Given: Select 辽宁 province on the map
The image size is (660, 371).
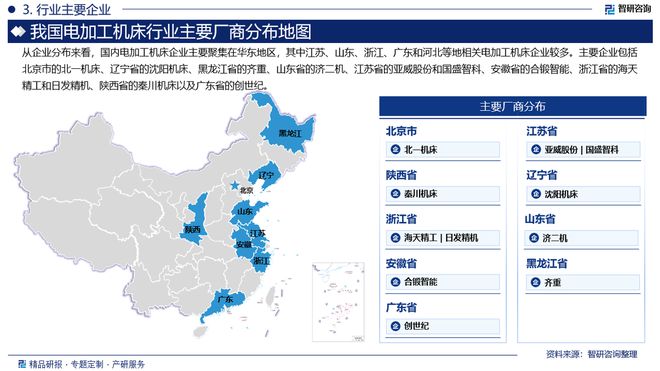Looking at the screenshot, I should 264,176.
